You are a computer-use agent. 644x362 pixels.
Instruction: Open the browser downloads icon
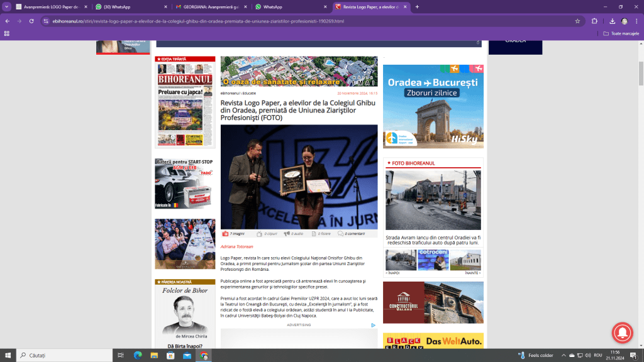click(x=612, y=21)
